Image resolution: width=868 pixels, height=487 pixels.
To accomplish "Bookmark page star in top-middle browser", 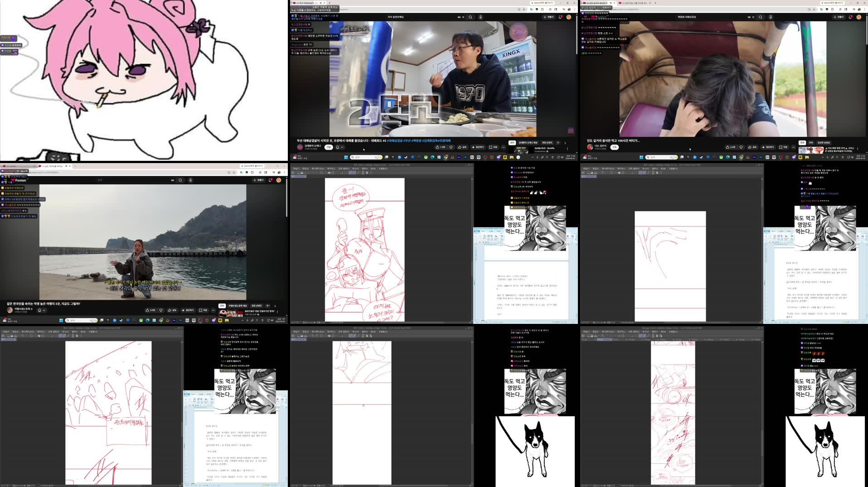I will tap(525, 9).
